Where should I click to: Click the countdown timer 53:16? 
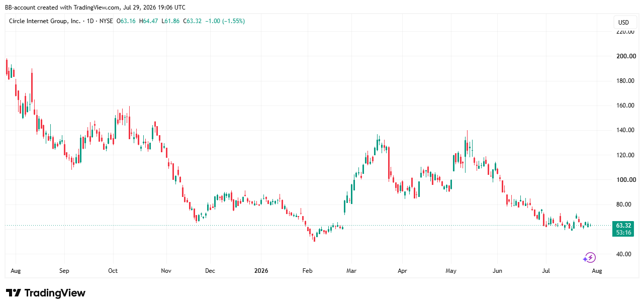click(x=623, y=233)
